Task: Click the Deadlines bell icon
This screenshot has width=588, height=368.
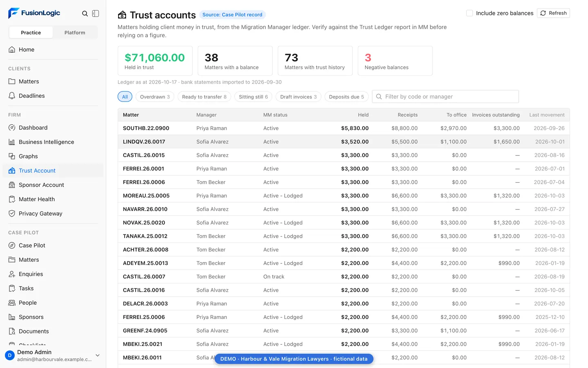Action: 12,96
